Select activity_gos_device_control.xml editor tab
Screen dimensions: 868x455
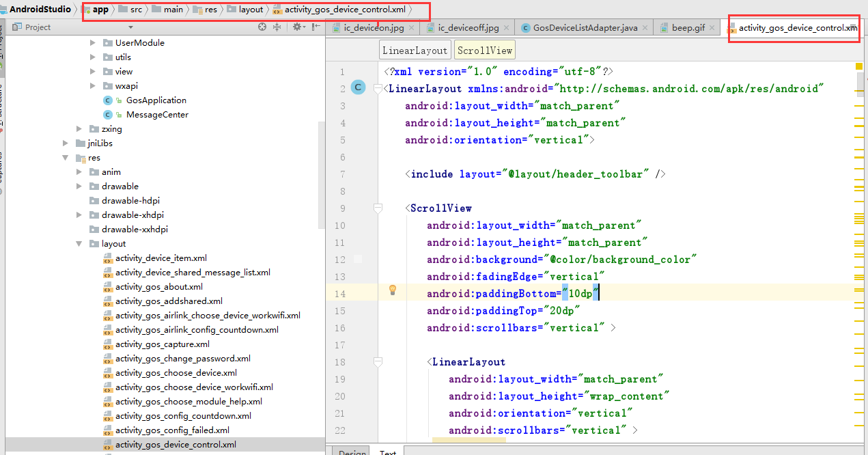[x=792, y=28]
